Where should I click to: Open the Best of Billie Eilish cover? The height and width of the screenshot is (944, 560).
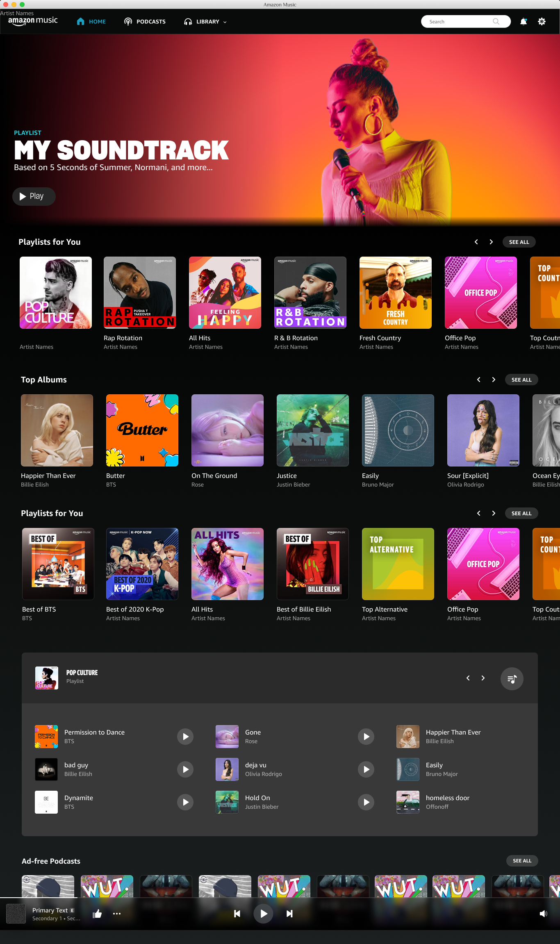pyautogui.click(x=313, y=564)
